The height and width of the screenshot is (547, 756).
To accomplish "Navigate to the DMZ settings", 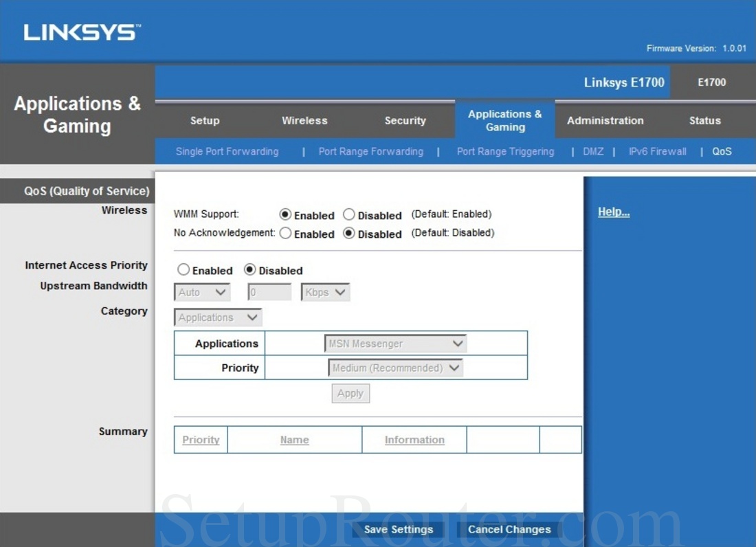I will pyautogui.click(x=593, y=151).
